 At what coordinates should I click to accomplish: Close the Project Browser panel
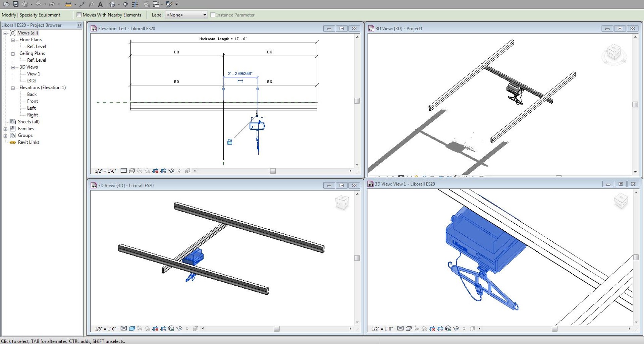(79, 25)
